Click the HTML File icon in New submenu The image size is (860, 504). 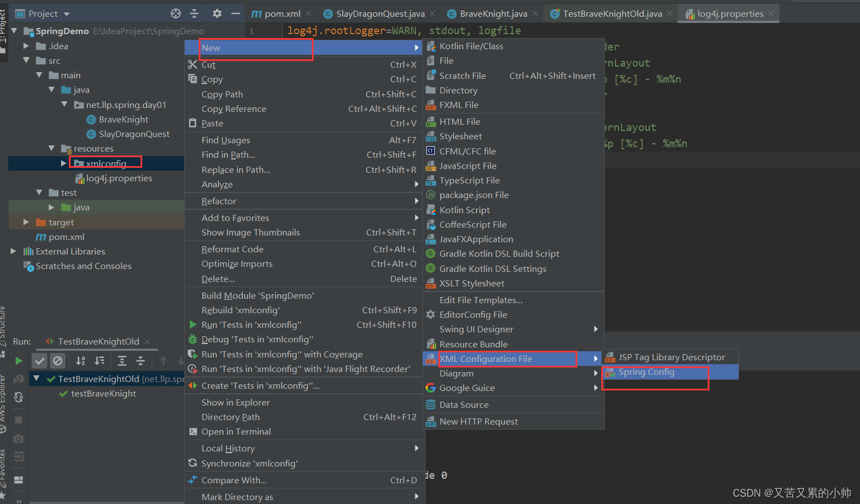click(431, 121)
